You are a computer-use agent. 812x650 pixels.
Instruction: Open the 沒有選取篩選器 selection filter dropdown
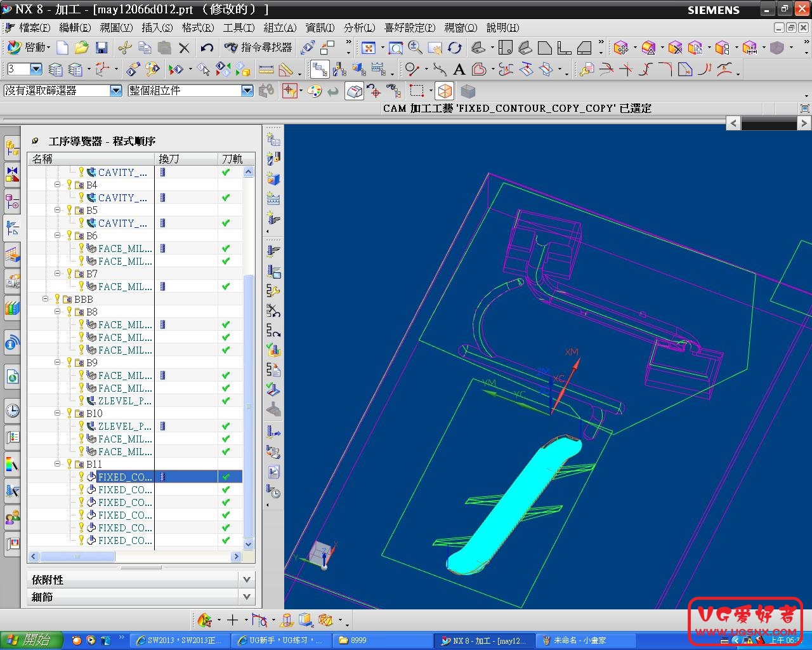116,91
